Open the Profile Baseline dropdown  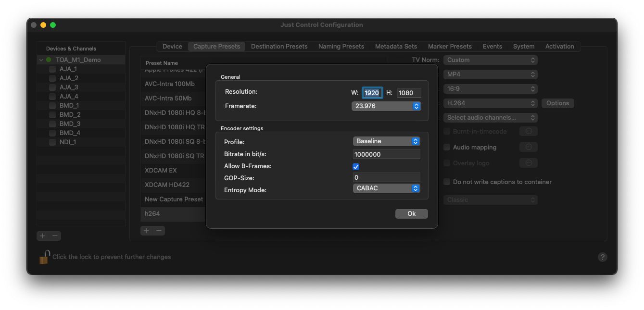(386, 141)
